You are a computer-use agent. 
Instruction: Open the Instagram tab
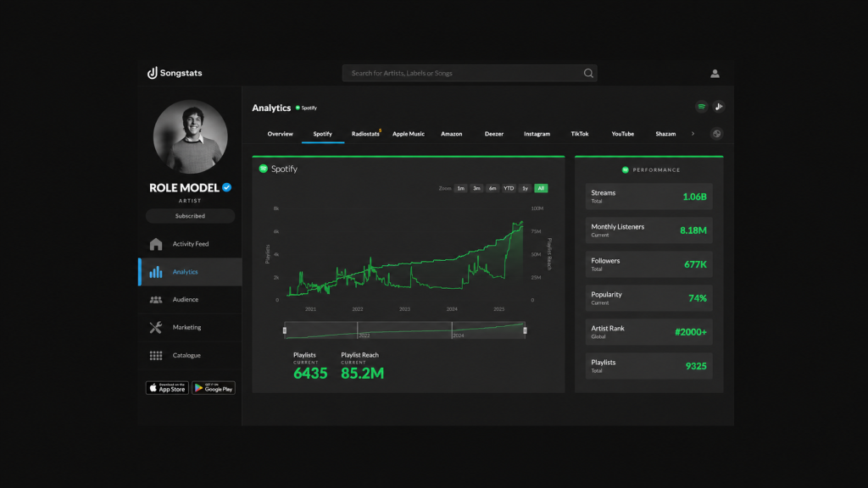pos(537,134)
